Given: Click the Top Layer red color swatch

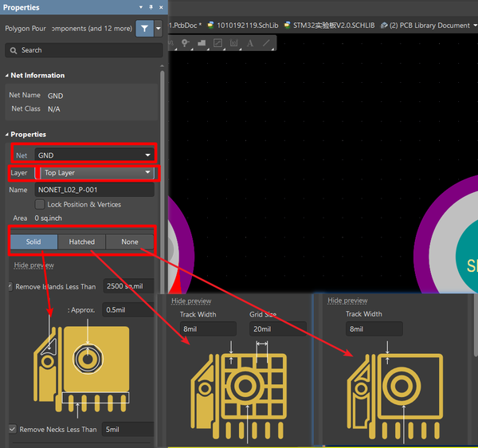Looking at the screenshot, I should [37, 173].
